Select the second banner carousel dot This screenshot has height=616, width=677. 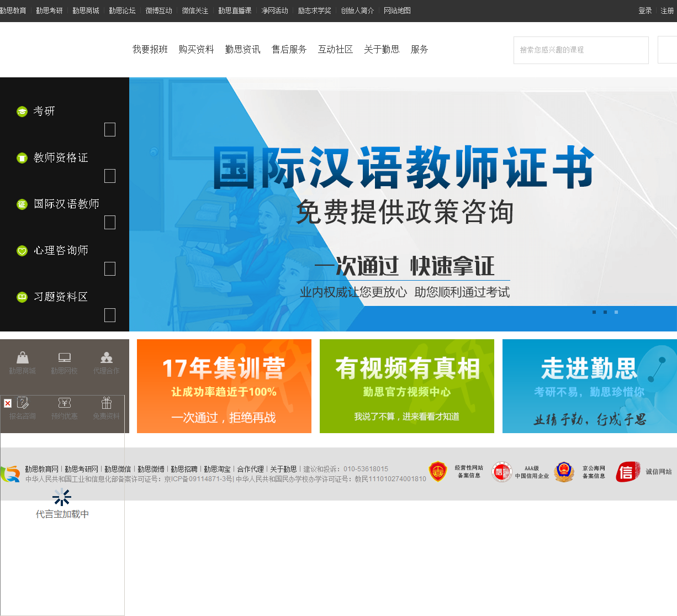click(x=605, y=312)
